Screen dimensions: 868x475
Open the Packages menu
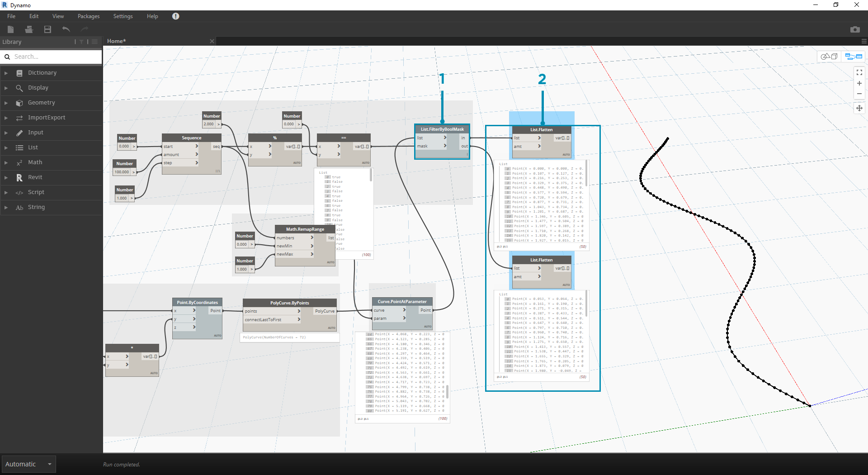(89, 16)
